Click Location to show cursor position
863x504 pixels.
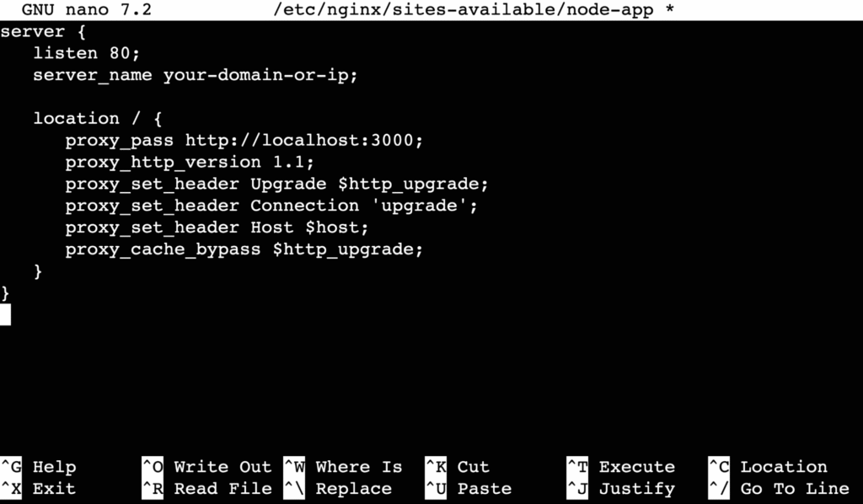tap(782, 466)
